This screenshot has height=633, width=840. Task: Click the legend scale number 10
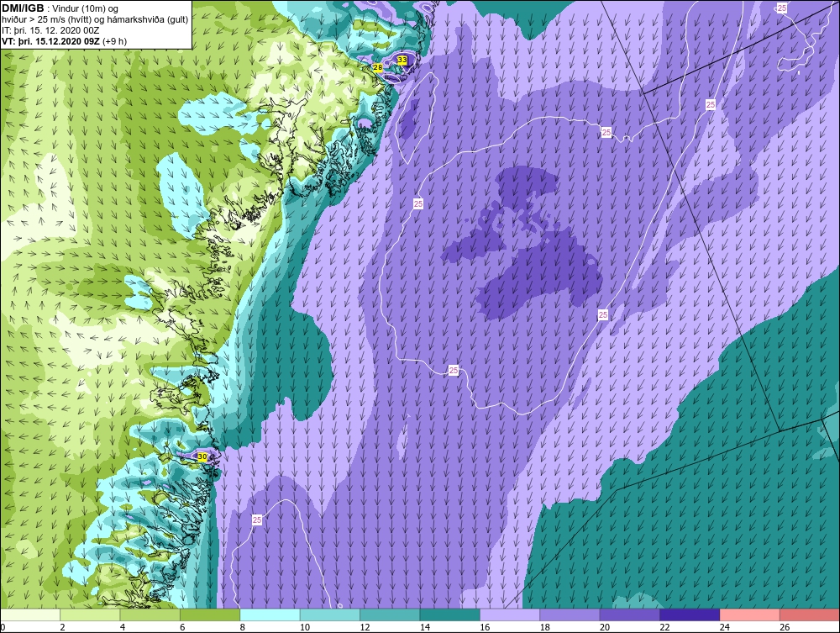(x=305, y=627)
